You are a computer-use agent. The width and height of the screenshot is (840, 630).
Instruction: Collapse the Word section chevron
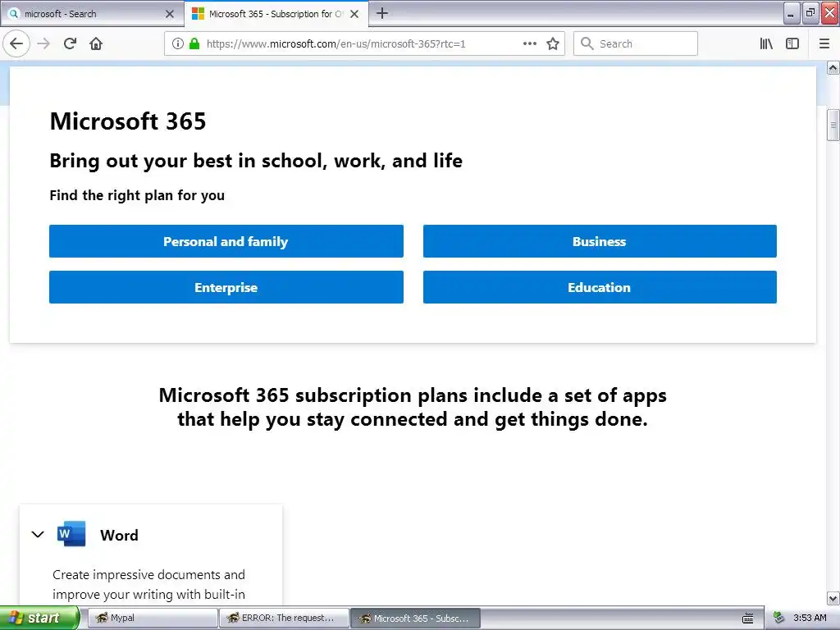click(38, 534)
